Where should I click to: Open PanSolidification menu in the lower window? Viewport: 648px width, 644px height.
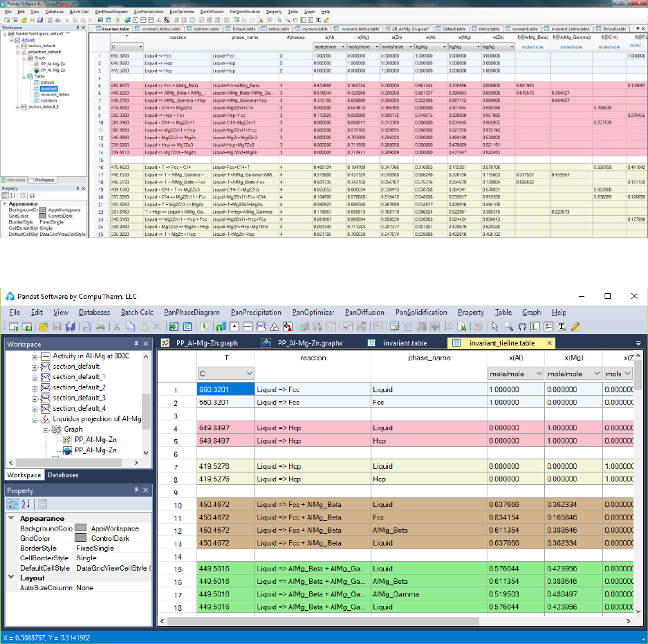421,313
